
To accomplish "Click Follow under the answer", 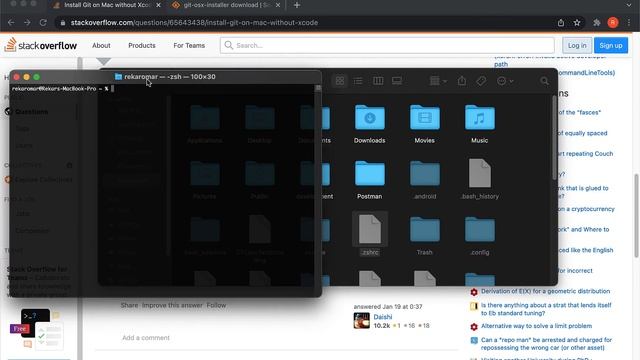I will (216, 305).
